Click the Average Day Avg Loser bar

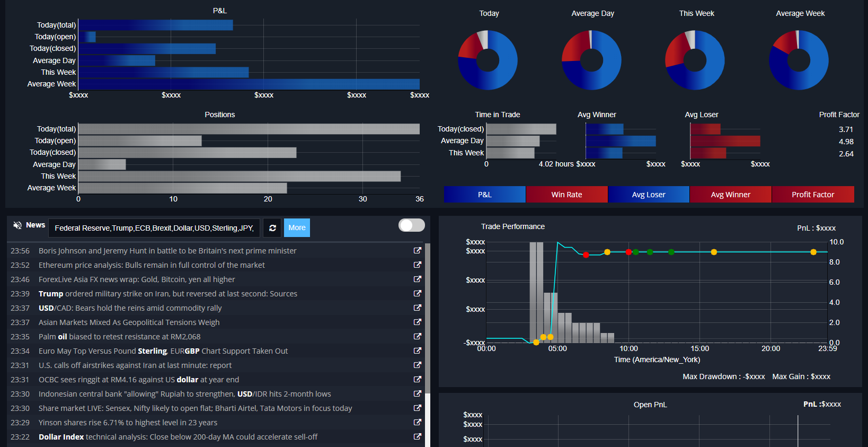(725, 141)
